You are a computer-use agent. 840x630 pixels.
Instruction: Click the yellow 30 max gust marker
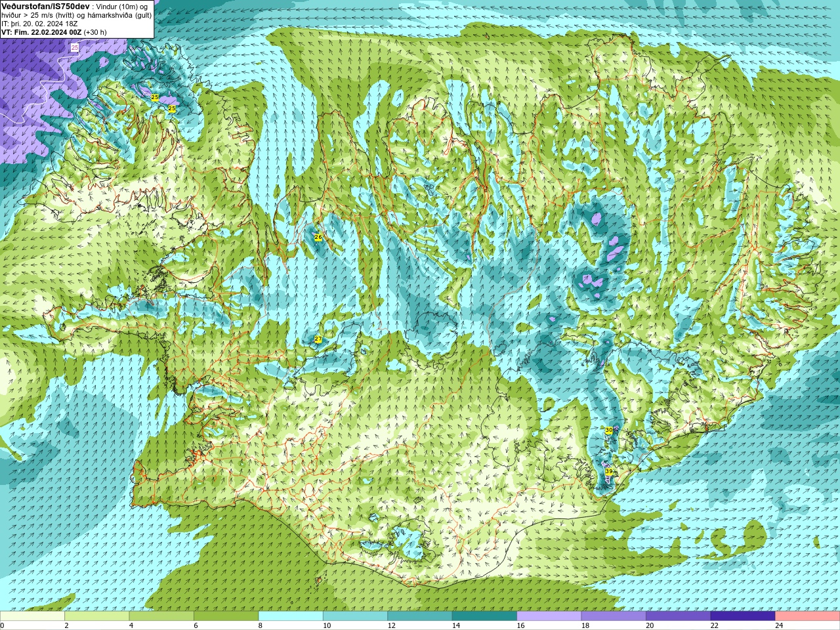pyautogui.click(x=609, y=430)
